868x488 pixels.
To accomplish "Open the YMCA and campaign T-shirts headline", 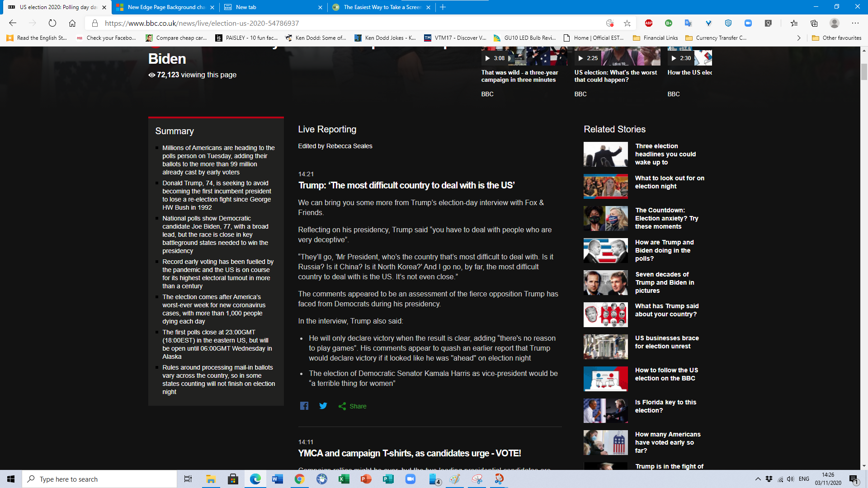I will 410,453.
